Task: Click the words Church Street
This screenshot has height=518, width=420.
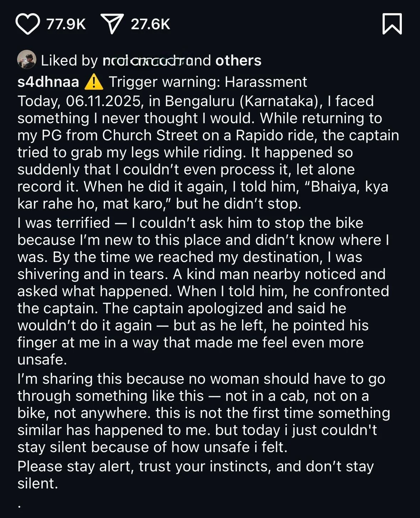Action: click(x=150, y=135)
